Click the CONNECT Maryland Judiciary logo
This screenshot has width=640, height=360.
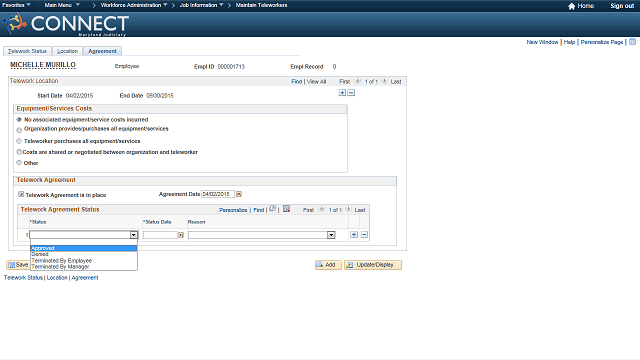(x=66, y=24)
